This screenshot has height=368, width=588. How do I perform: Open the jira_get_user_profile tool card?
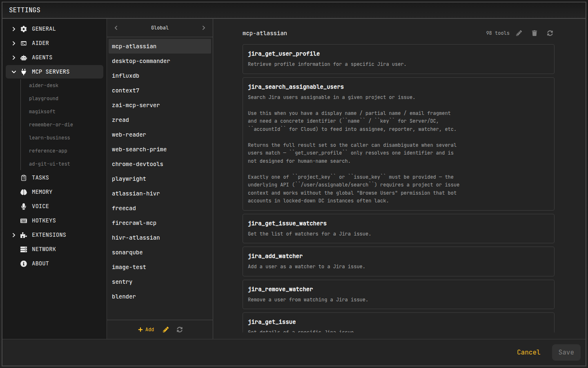click(399, 59)
